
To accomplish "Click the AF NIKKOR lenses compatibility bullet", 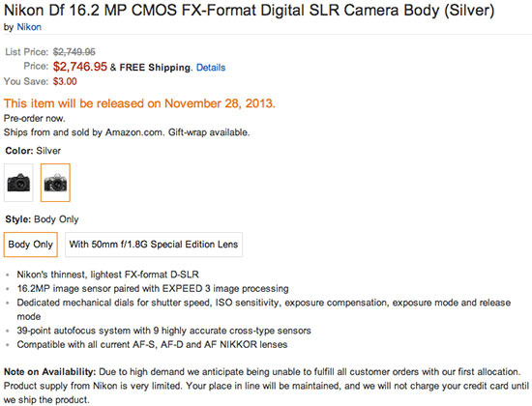I will coord(152,344).
